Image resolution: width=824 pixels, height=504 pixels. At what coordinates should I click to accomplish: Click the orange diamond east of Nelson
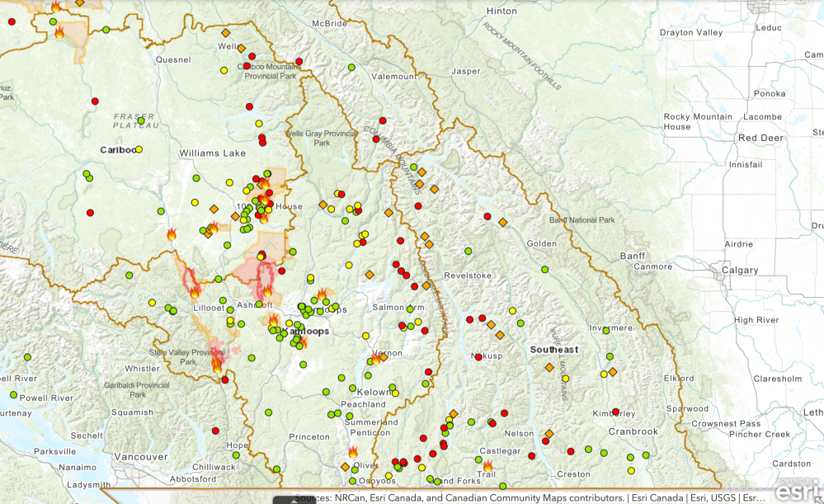[x=549, y=433]
